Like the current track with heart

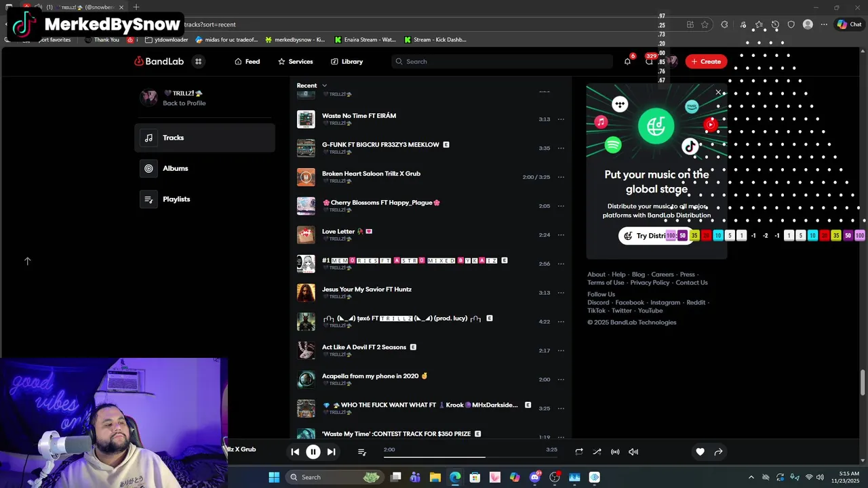(700, 452)
